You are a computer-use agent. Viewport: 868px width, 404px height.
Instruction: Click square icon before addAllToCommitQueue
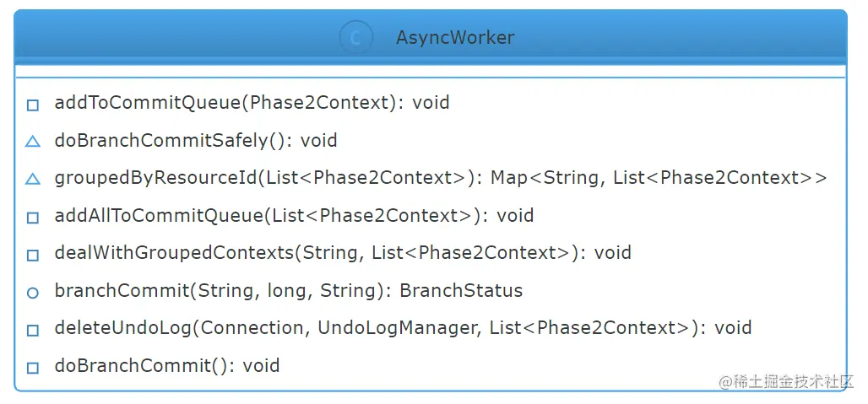tap(33, 218)
